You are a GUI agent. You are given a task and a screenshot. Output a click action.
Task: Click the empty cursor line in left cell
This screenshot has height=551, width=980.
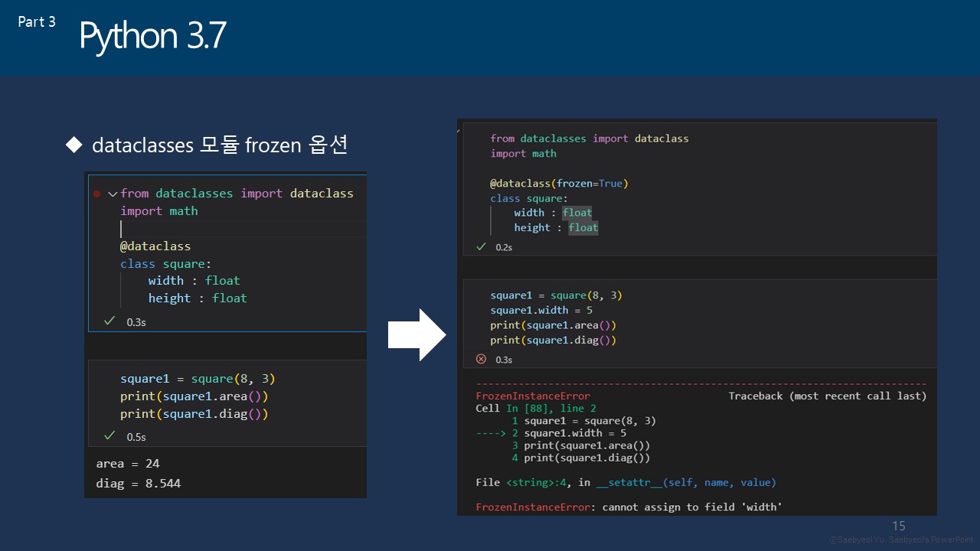coord(243,229)
